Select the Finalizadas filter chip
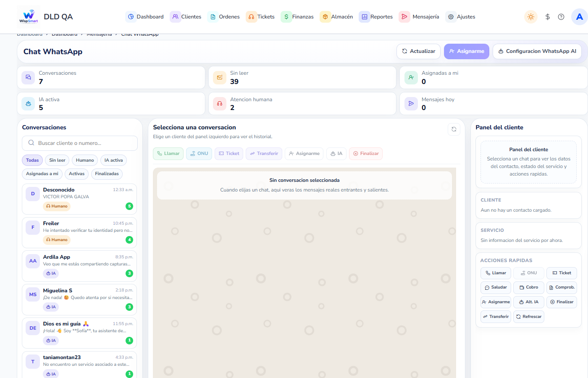 click(107, 173)
